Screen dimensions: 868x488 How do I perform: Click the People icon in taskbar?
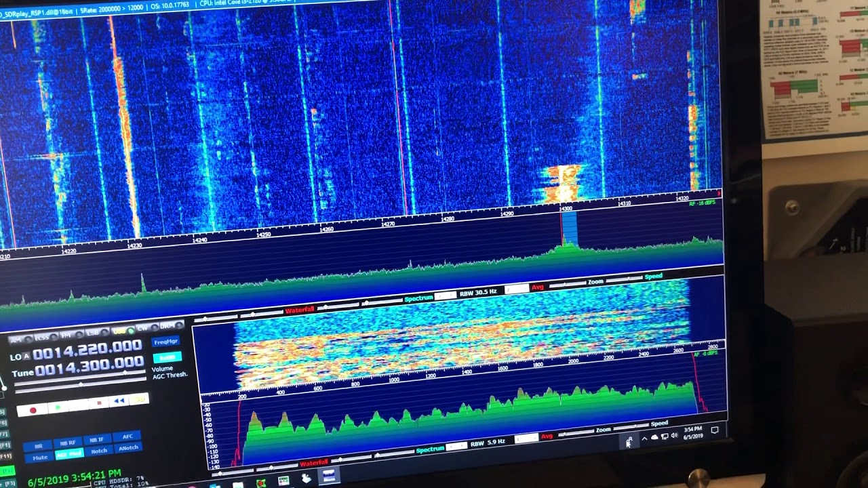tap(629, 442)
